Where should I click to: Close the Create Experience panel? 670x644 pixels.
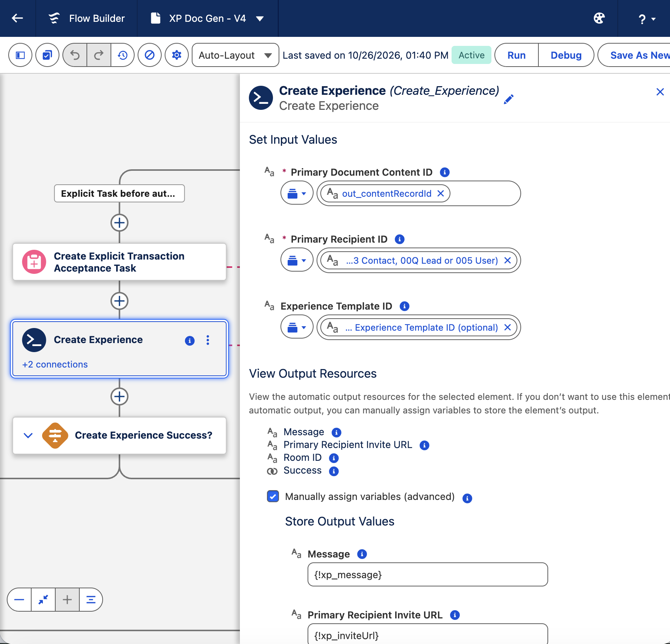click(x=660, y=92)
